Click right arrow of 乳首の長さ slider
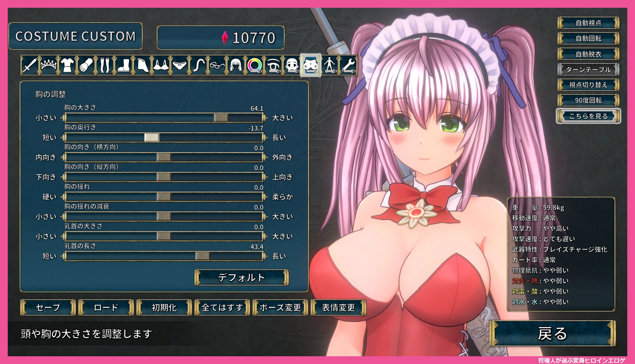 coord(266,256)
